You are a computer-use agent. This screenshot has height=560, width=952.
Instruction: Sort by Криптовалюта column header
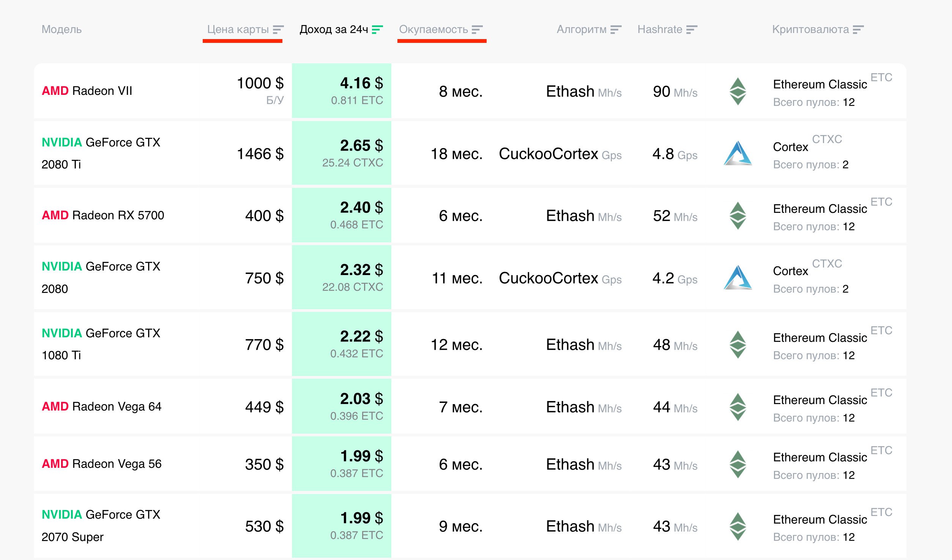pyautogui.click(x=818, y=30)
